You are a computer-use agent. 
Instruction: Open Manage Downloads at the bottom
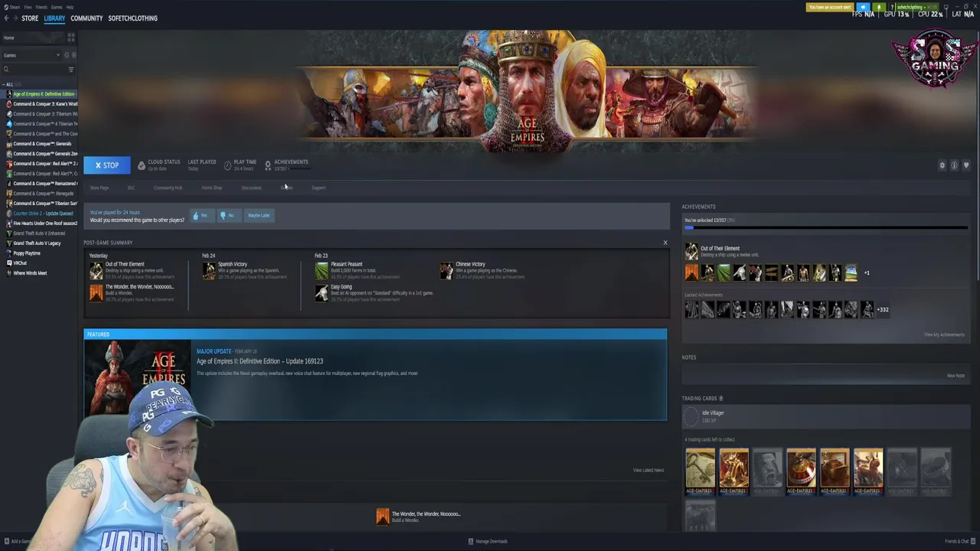click(x=488, y=541)
